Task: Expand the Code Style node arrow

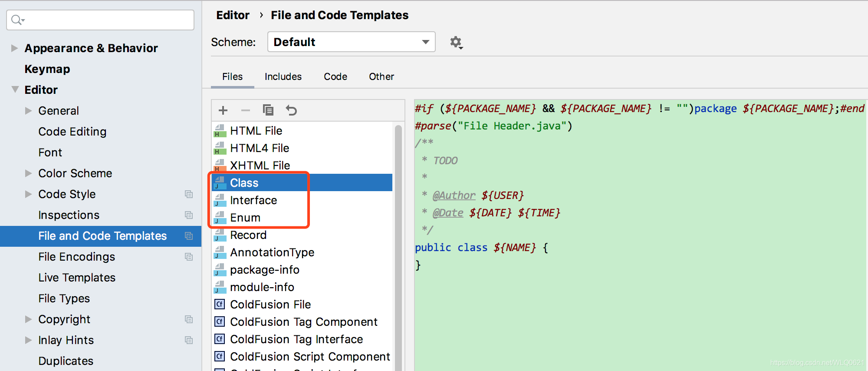Action: (29, 194)
